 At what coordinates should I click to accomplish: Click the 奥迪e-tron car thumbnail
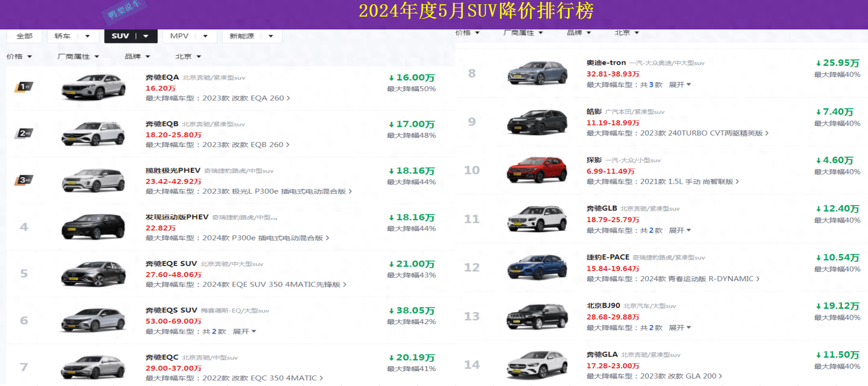(x=537, y=73)
